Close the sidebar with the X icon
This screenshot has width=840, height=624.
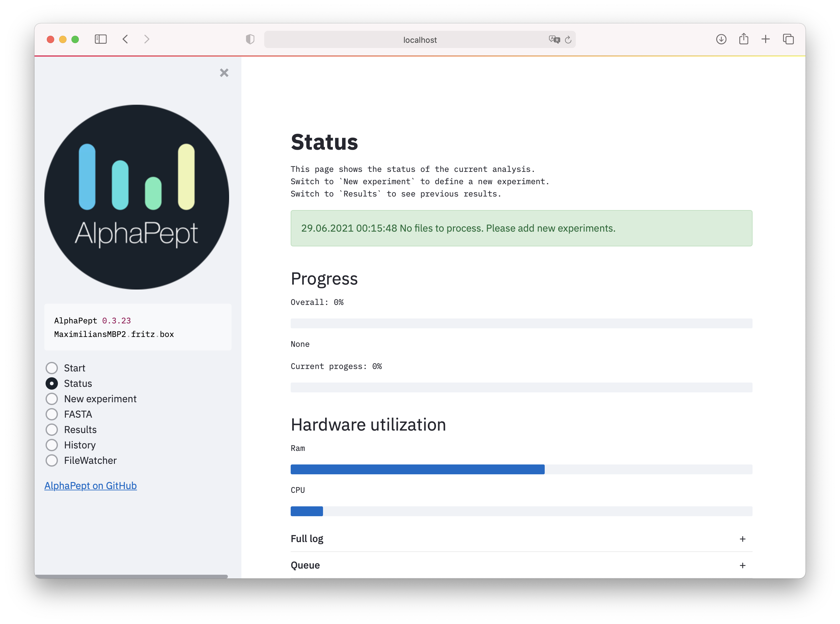pos(224,72)
